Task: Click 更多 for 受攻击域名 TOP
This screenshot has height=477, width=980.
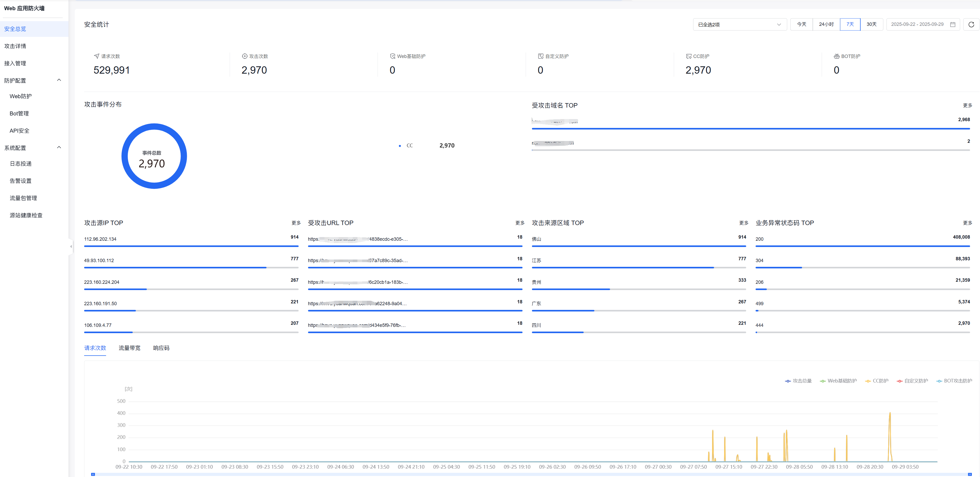Action: coord(967,105)
